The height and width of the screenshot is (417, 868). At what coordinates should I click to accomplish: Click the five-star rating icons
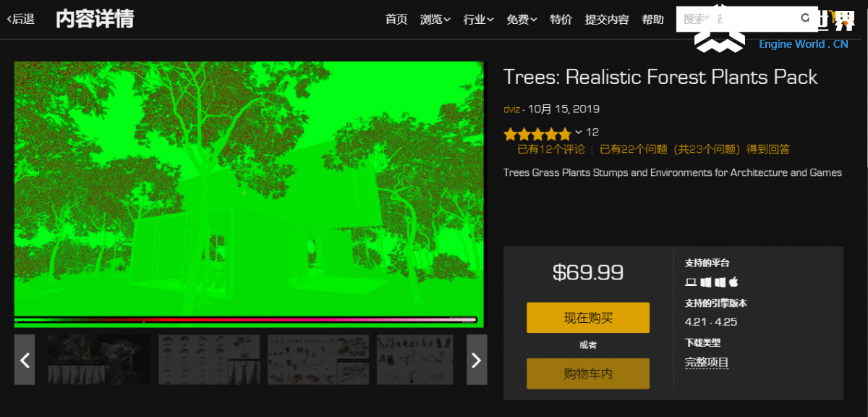coord(537,133)
